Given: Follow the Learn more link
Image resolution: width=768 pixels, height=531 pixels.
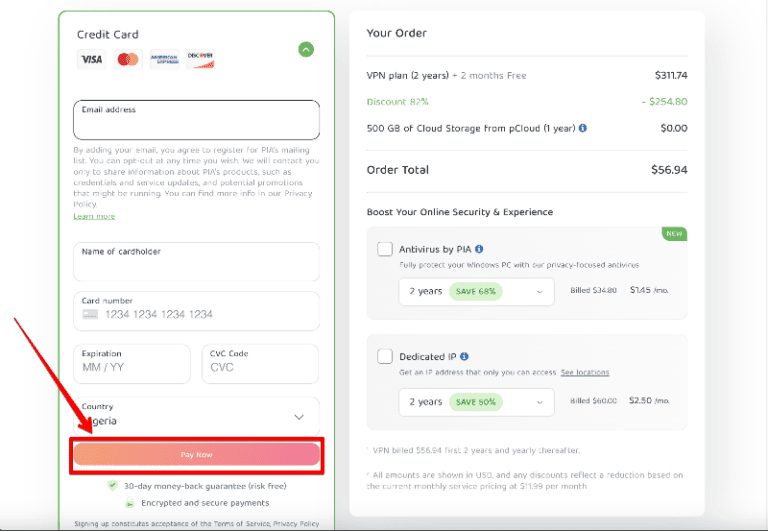Looking at the screenshot, I should (x=94, y=216).
